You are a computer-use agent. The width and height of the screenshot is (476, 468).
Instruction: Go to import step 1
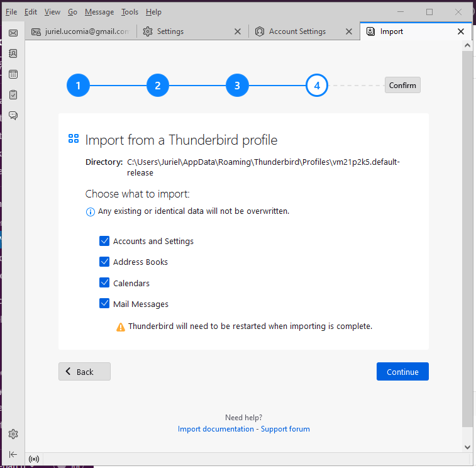pyautogui.click(x=78, y=86)
